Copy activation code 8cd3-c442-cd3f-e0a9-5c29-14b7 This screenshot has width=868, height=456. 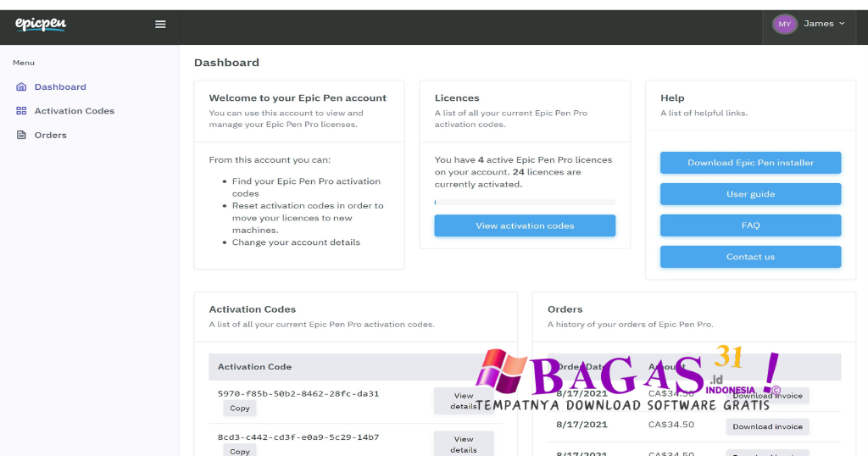[240, 451]
